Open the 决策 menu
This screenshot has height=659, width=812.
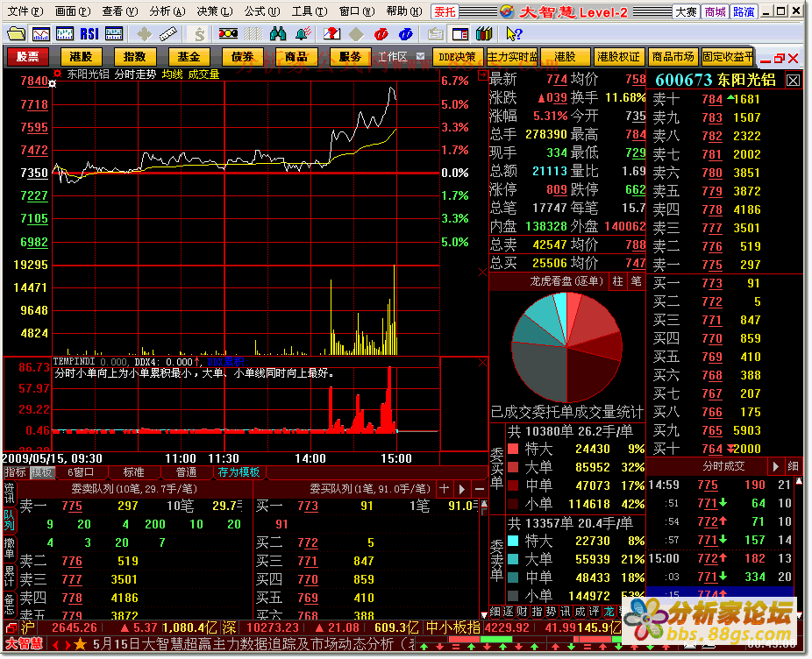coord(215,11)
